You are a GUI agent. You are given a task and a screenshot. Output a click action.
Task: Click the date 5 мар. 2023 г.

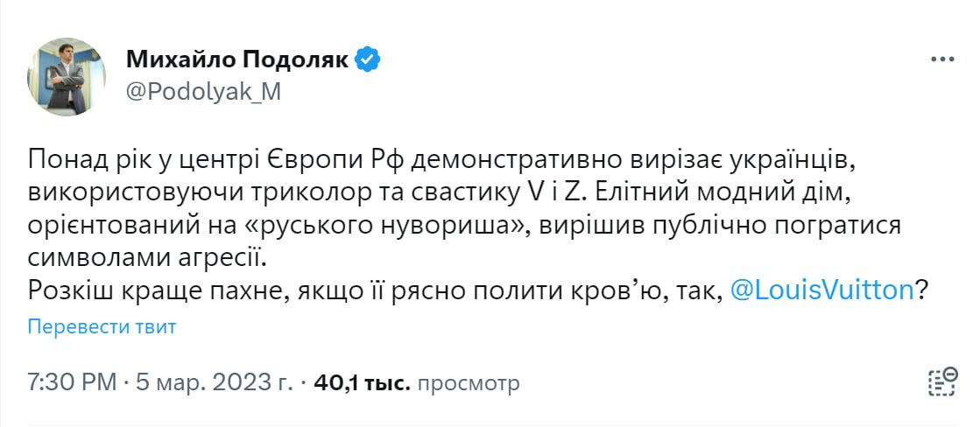point(215,383)
